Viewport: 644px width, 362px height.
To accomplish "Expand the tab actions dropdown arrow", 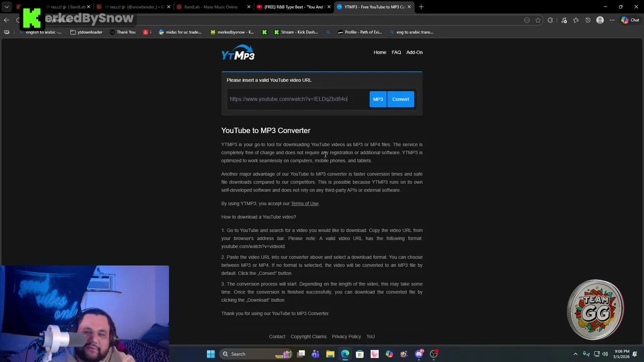I will point(7,7).
